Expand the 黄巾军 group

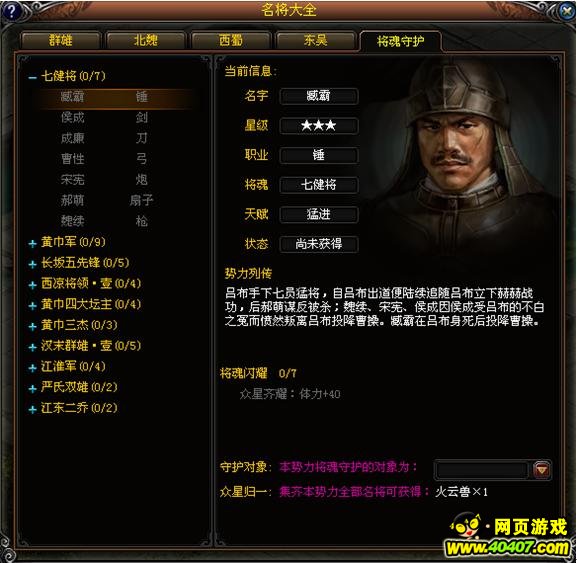pyautogui.click(x=32, y=243)
